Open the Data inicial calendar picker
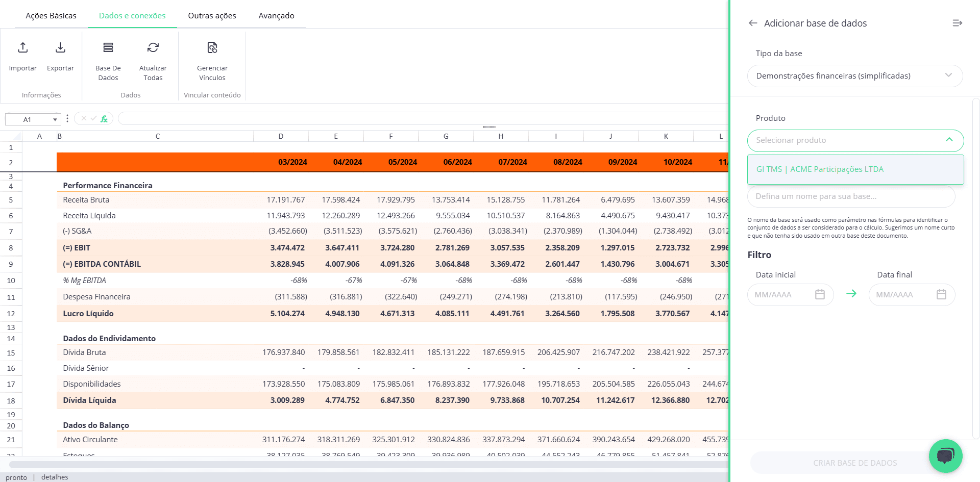This screenshot has height=482, width=980. point(820,294)
